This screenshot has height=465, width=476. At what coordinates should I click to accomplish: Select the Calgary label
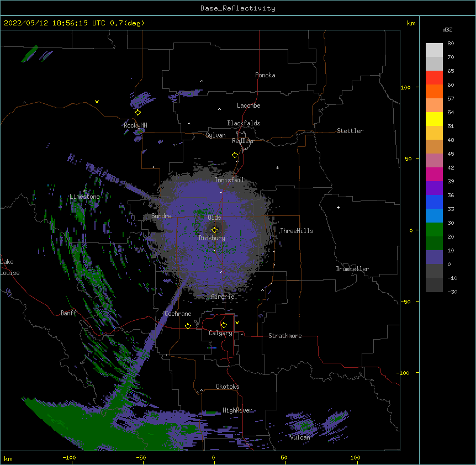point(220,333)
